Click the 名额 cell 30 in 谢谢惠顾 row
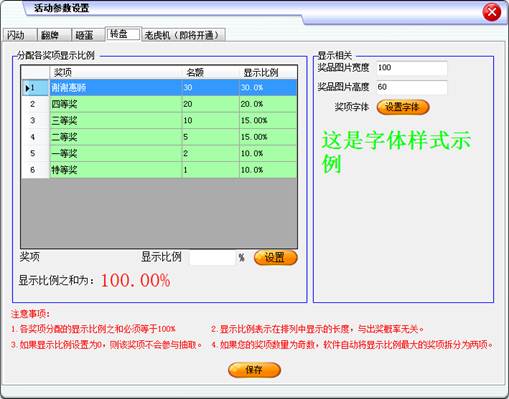This screenshot has width=509, height=399. (x=210, y=88)
